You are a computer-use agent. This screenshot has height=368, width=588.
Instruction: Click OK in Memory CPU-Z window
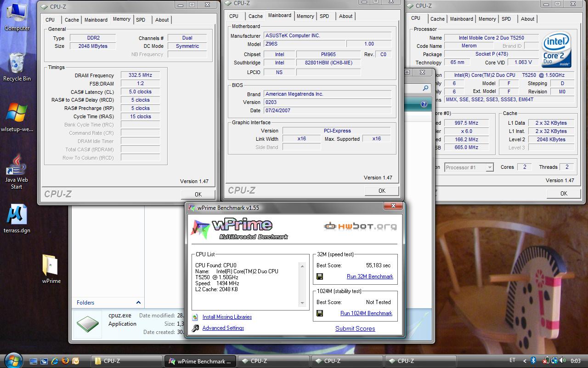(198, 194)
